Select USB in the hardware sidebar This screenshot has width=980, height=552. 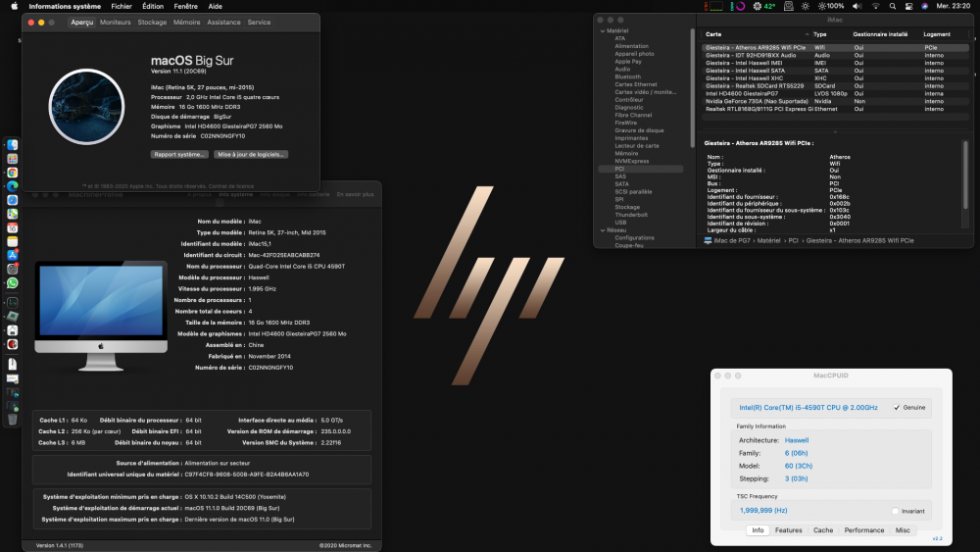(620, 223)
